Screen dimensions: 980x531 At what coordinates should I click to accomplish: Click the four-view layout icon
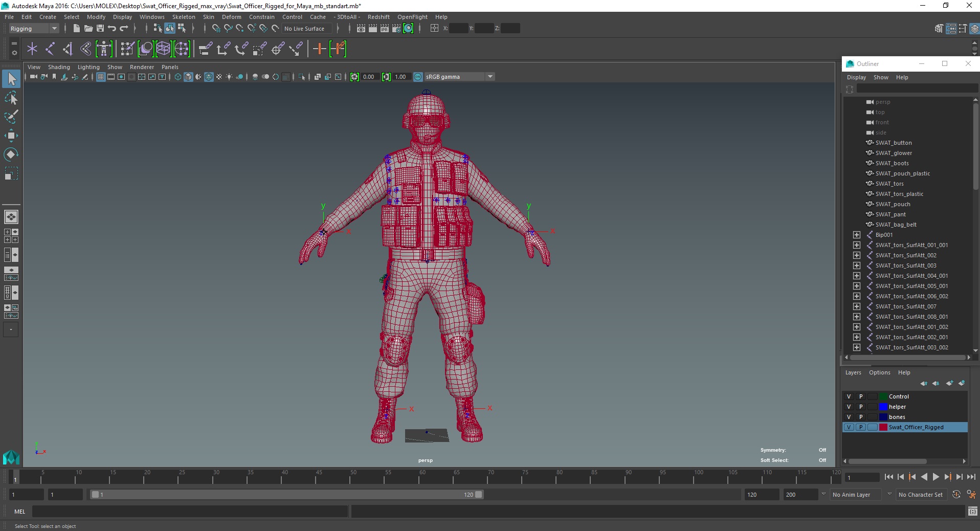click(x=11, y=236)
